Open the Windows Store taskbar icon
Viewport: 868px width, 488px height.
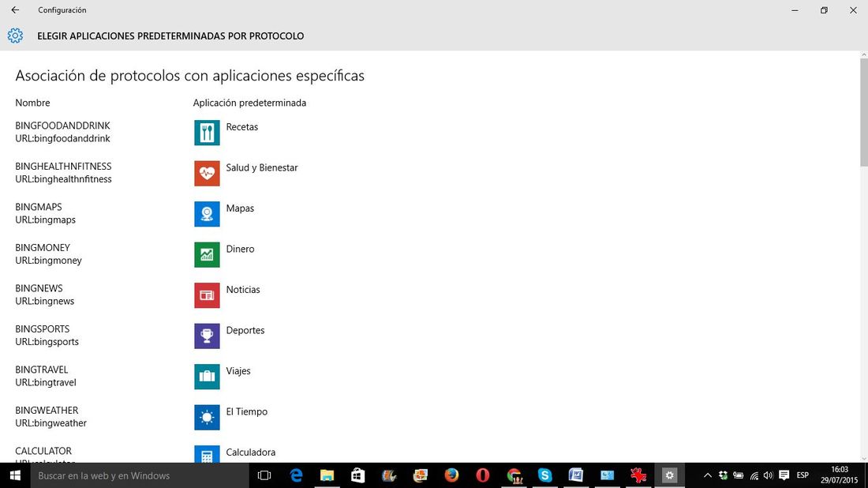(x=358, y=475)
